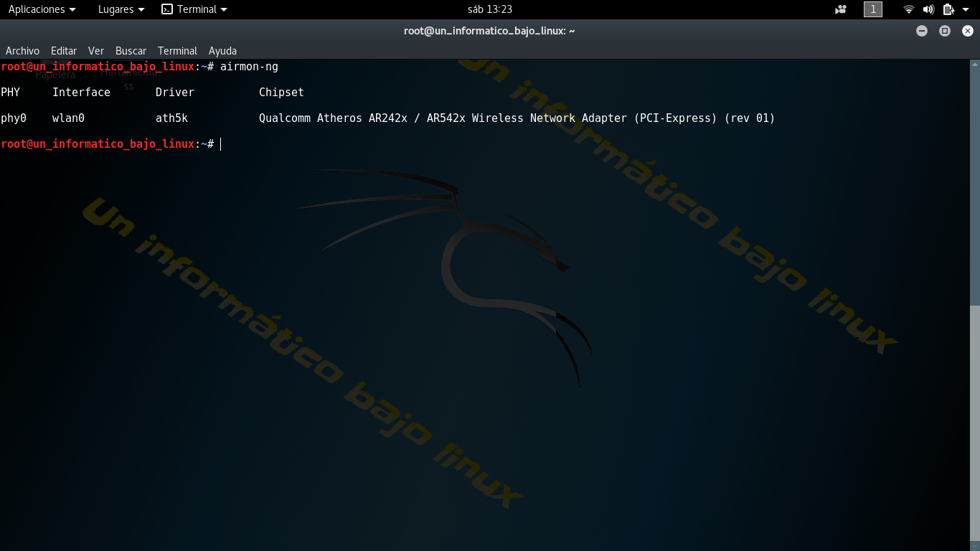
Task: Click the ath5k driver name
Action: point(171,118)
